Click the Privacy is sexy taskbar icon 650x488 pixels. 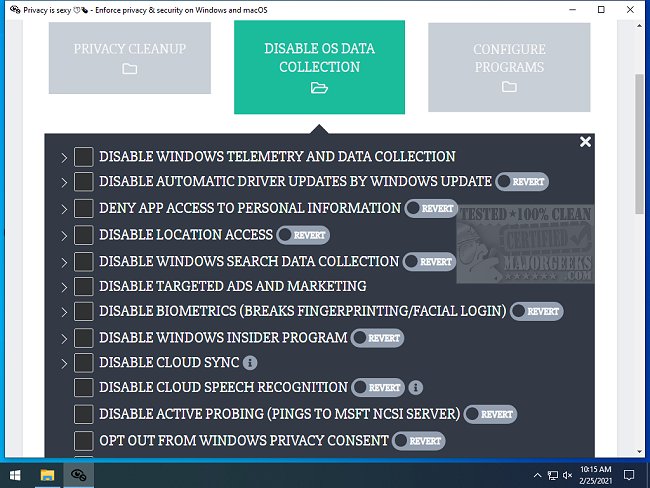coord(78,475)
